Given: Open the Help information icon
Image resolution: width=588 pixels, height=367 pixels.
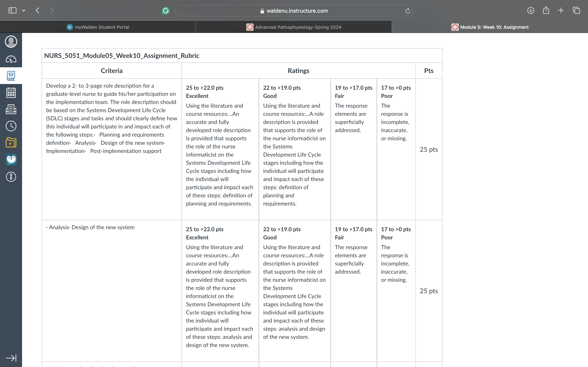Looking at the screenshot, I should click(11, 177).
